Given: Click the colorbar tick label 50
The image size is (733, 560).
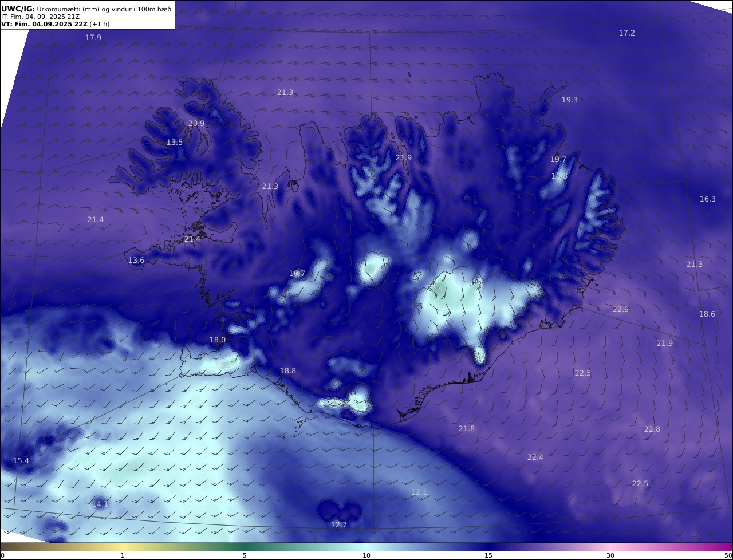Looking at the screenshot, I should 728,555.
